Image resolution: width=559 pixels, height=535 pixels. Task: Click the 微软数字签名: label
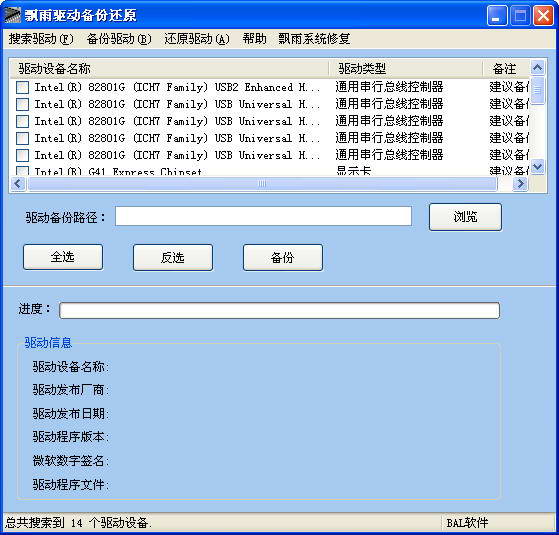point(71,461)
